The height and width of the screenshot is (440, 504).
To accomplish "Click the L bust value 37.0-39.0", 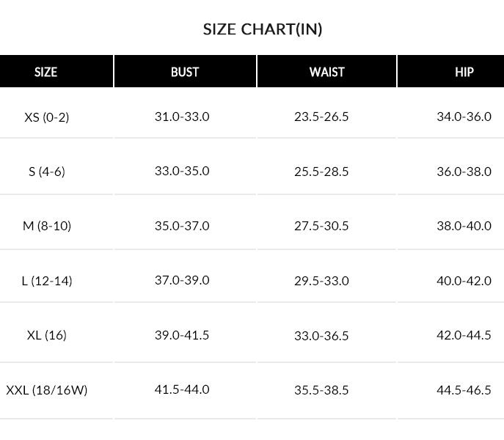I will (x=182, y=280).
